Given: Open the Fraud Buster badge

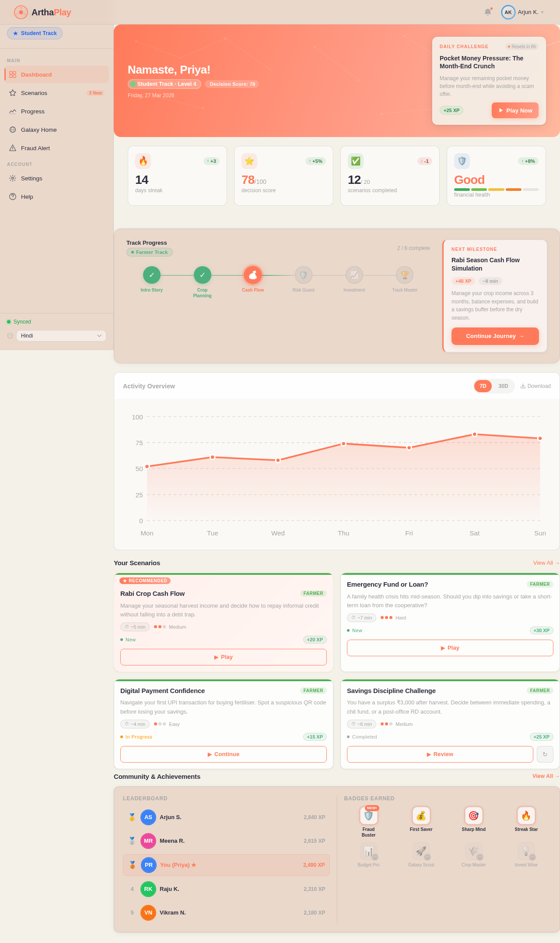Looking at the screenshot, I should (369, 816).
